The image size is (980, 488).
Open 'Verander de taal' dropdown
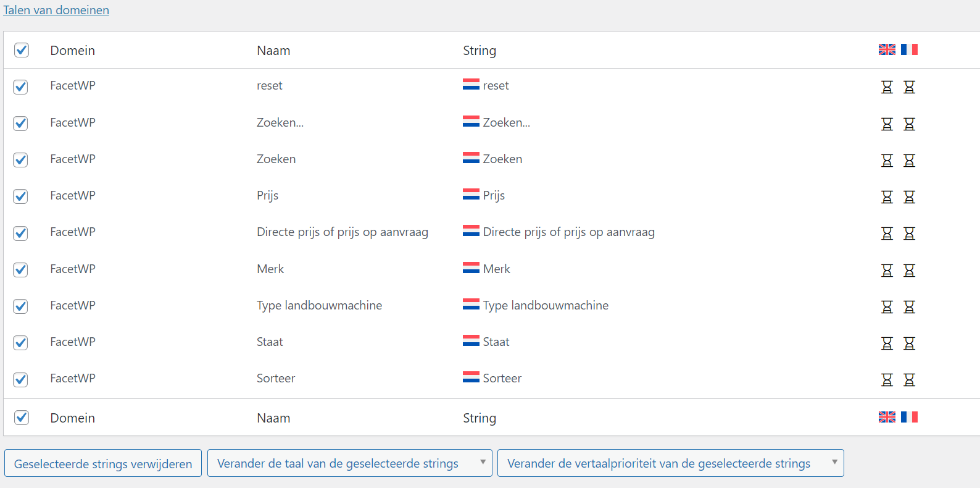tap(349, 463)
